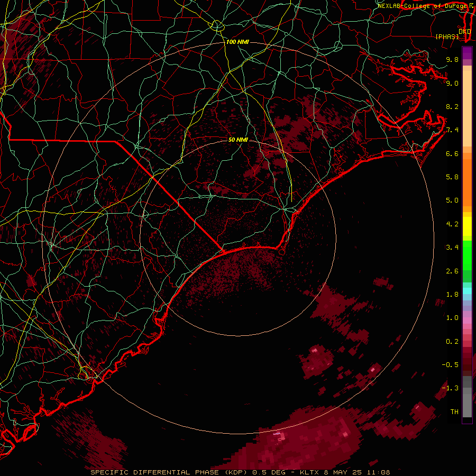Click the 1.8 scale value
Viewport: 476px width, 476px height.
pos(452,295)
